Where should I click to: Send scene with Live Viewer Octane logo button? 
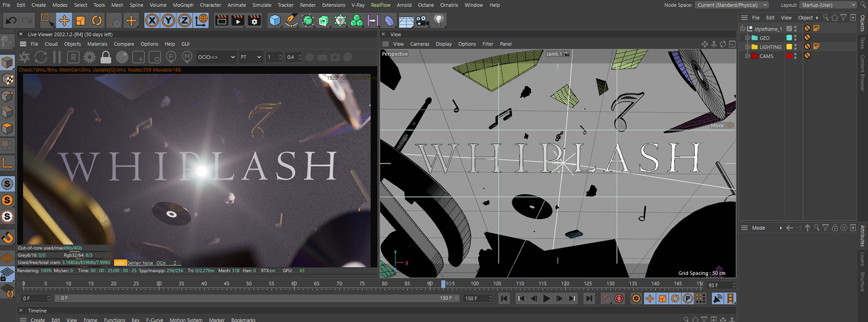coord(24,57)
